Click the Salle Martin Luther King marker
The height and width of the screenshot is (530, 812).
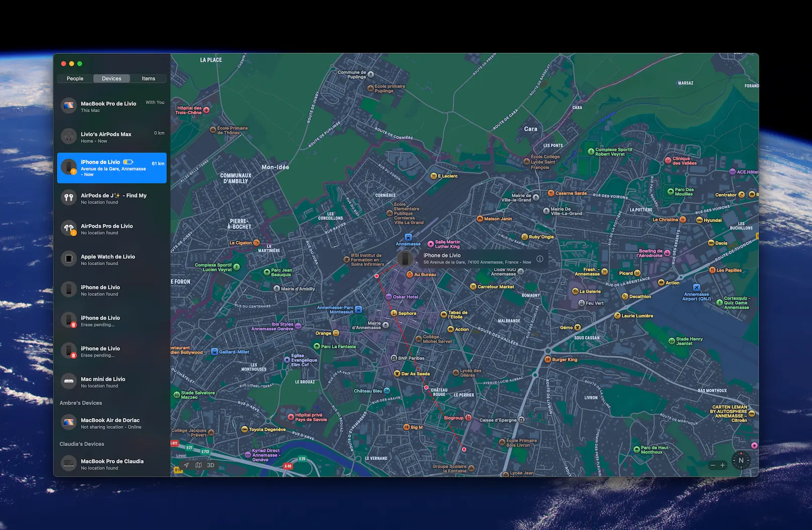pyautogui.click(x=431, y=244)
